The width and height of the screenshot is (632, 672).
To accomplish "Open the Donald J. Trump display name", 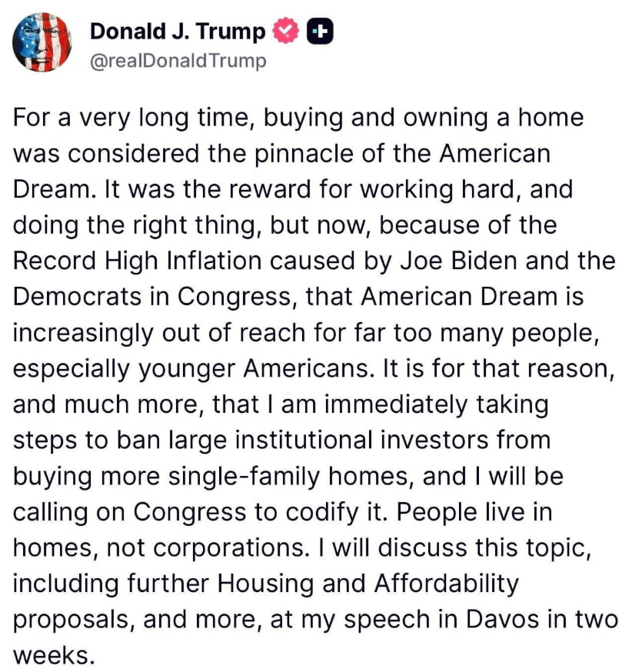I will tap(178, 32).
